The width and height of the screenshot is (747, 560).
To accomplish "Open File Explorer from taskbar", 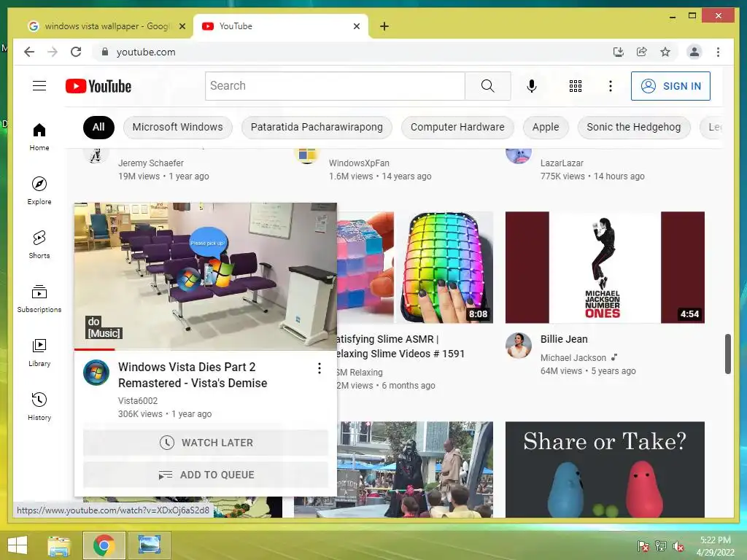I will click(58, 545).
